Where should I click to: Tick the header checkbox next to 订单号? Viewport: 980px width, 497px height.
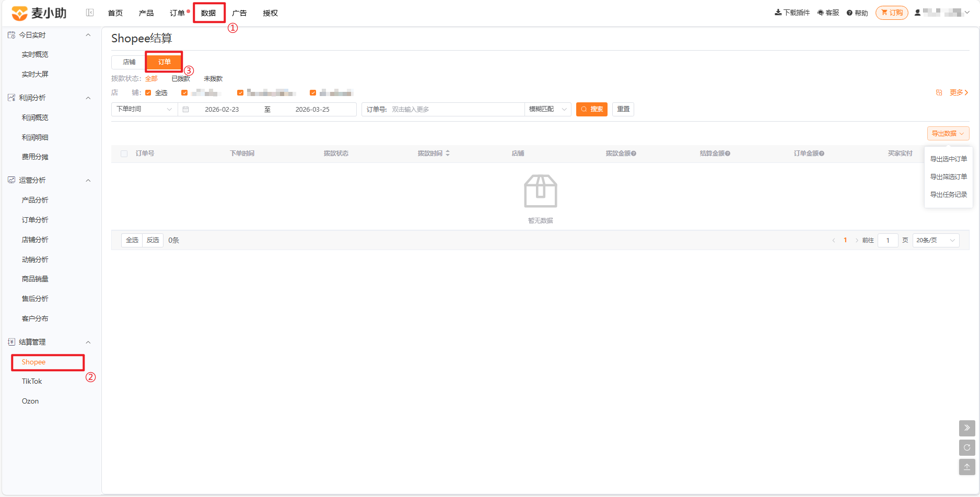point(124,153)
